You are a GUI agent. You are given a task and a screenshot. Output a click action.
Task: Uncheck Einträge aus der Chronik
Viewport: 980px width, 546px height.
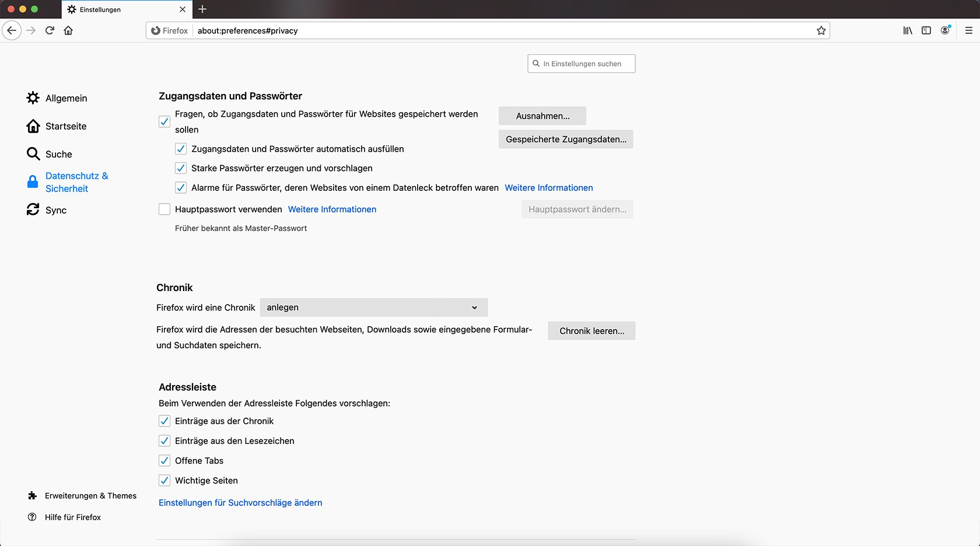(x=164, y=421)
